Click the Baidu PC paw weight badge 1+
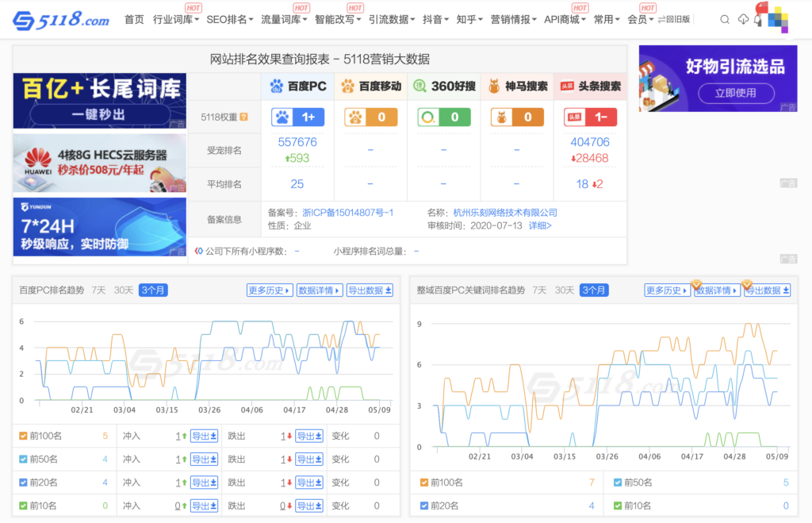Screen dimensions: 812x523 click(x=298, y=117)
